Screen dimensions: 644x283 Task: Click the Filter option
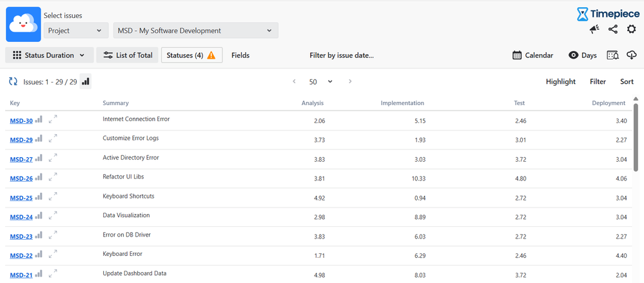pyautogui.click(x=598, y=81)
